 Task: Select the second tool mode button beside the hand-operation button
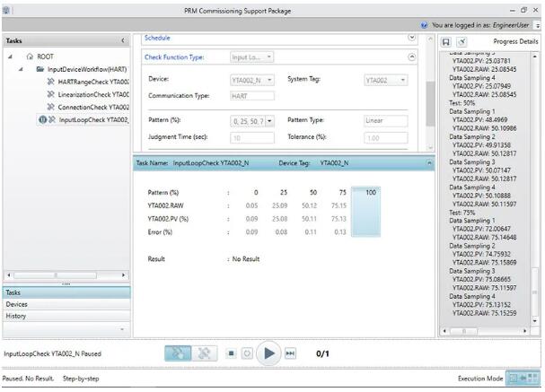(205, 353)
